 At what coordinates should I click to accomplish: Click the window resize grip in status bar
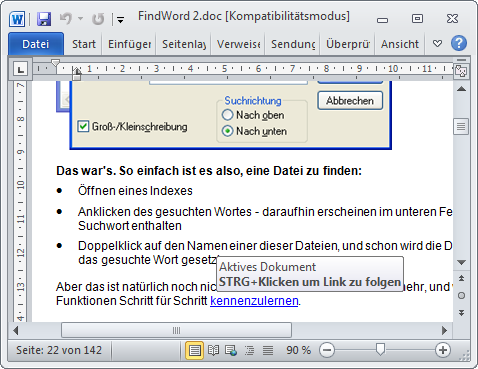point(464,356)
